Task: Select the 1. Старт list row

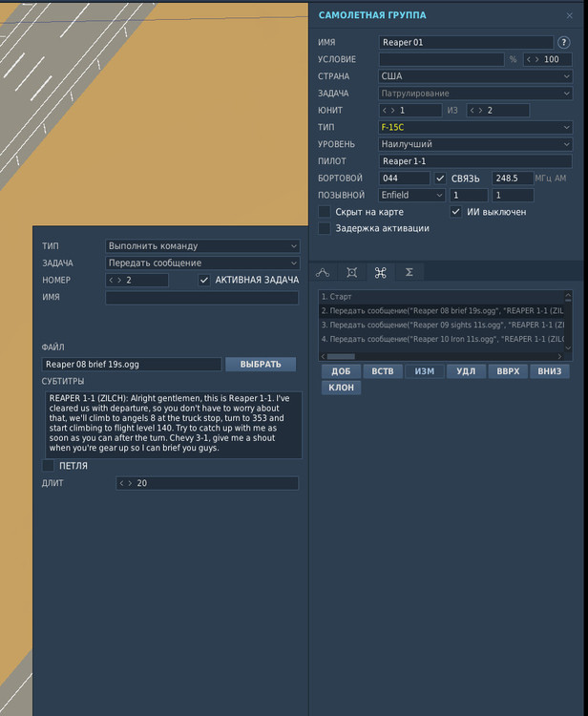Action: (441, 297)
